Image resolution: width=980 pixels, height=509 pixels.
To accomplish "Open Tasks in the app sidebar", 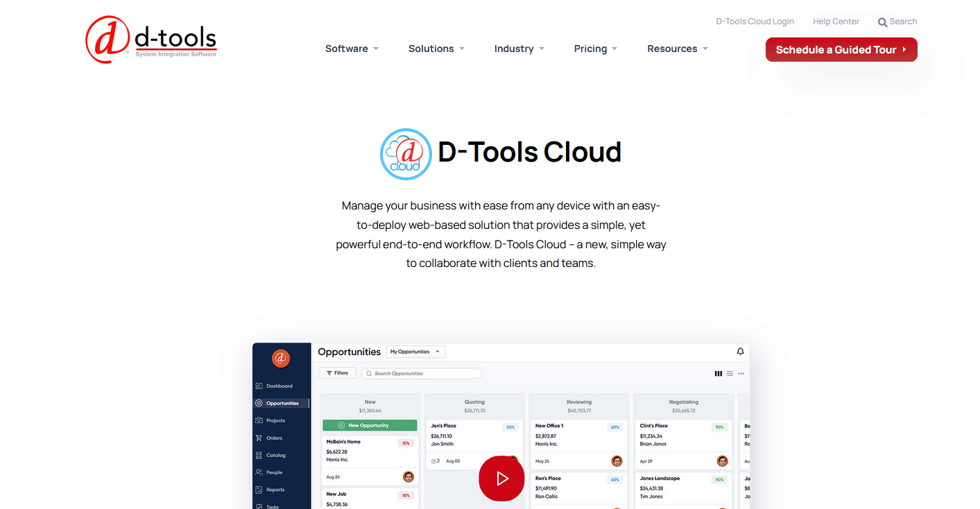I will (x=268, y=506).
